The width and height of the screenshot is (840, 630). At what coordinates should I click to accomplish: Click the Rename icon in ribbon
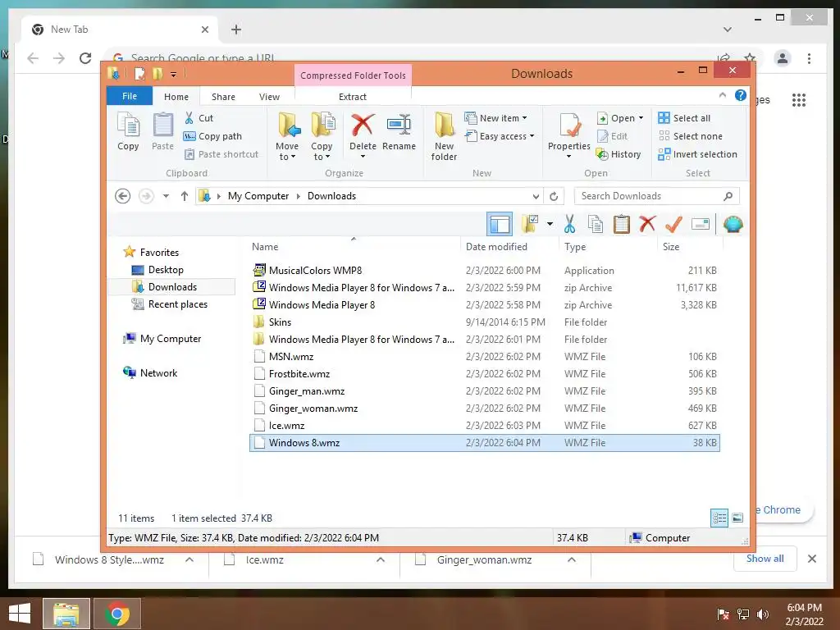tap(399, 125)
